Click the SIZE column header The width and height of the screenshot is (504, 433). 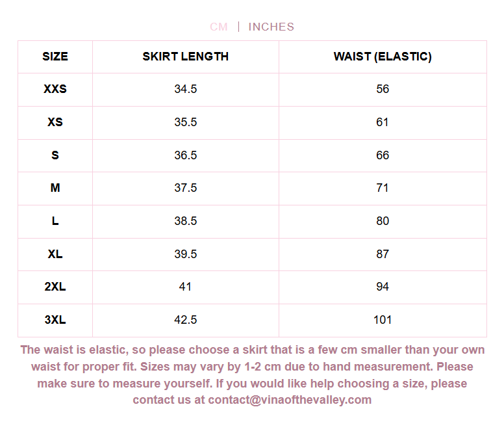point(55,57)
